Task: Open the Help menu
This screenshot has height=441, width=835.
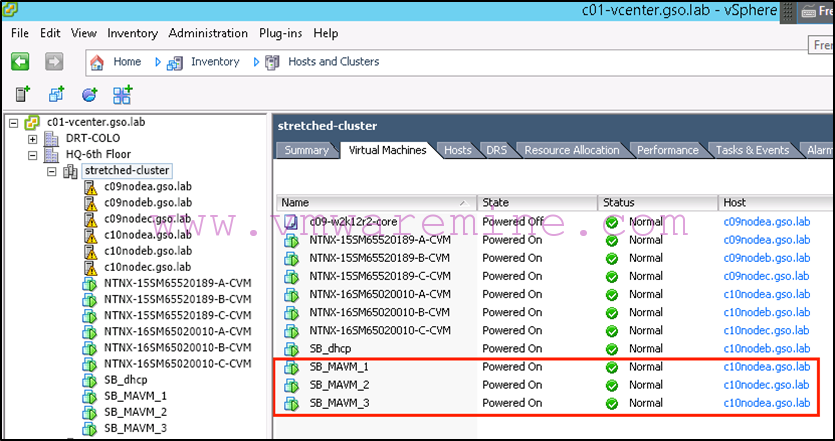Action: pyautogui.click(x=325, y=33)
